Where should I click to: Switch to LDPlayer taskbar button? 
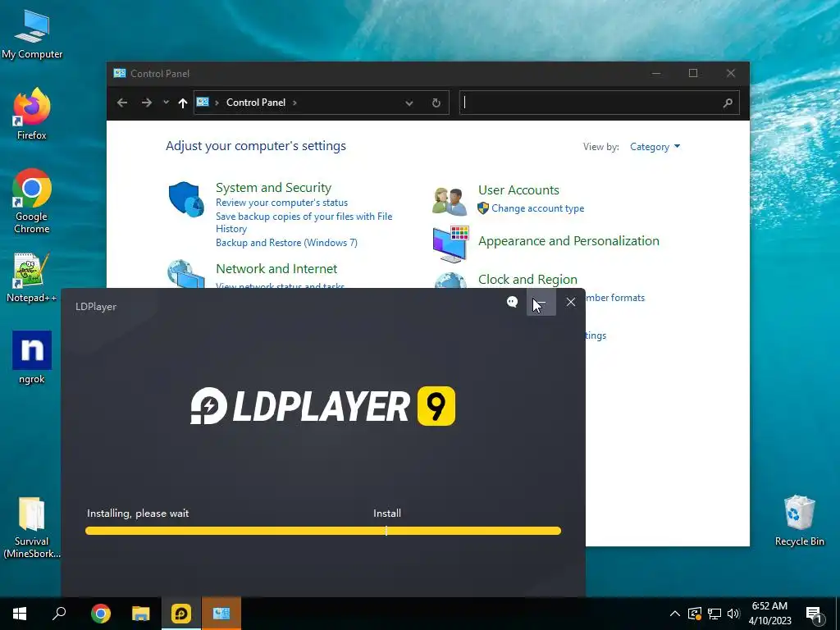pos(181,614)
